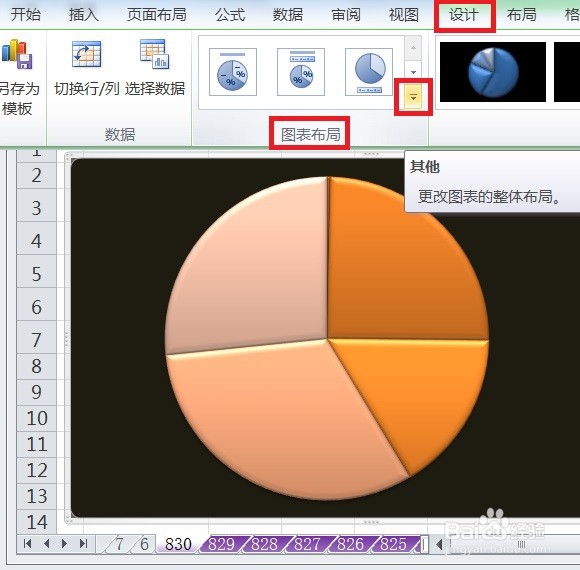Select the active sheet tab 830
Image resolution: width=580 pixels, height=570 pixels.
[178, 544]
